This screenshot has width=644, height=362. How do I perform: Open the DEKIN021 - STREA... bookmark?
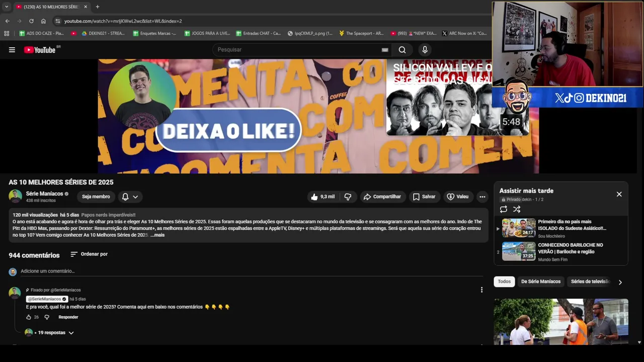click(x=103, y=33)
